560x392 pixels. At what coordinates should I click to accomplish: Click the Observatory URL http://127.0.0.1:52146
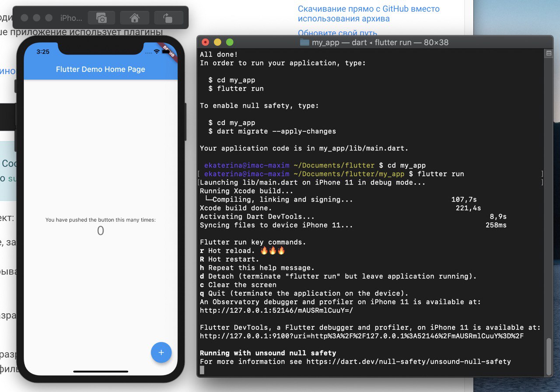276,311
